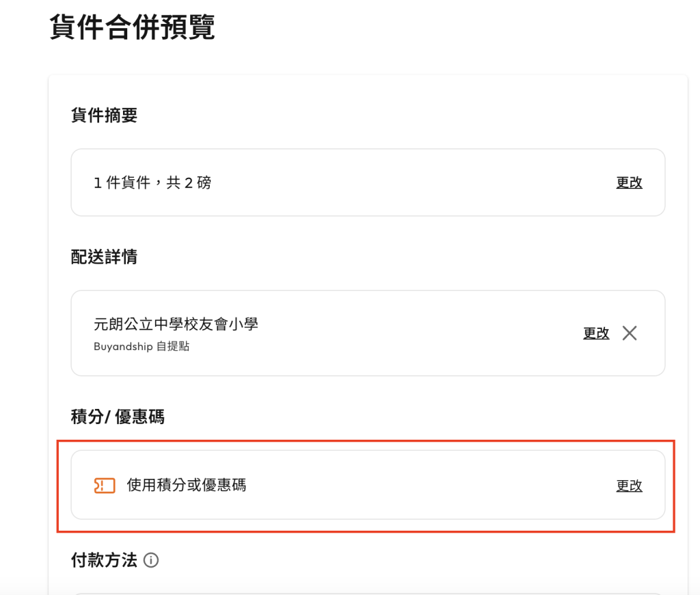Select the 使用積分或優惠碼 text
Viewport: 700px width, 595px height.
[x=187, y=486]
